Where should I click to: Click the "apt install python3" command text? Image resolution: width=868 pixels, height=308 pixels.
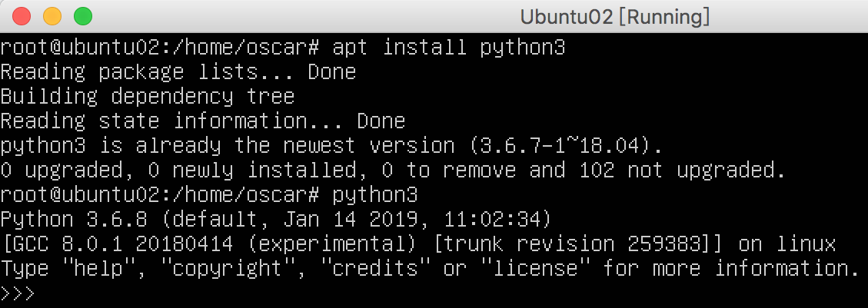pyautogui.click(x=449, y=48)
